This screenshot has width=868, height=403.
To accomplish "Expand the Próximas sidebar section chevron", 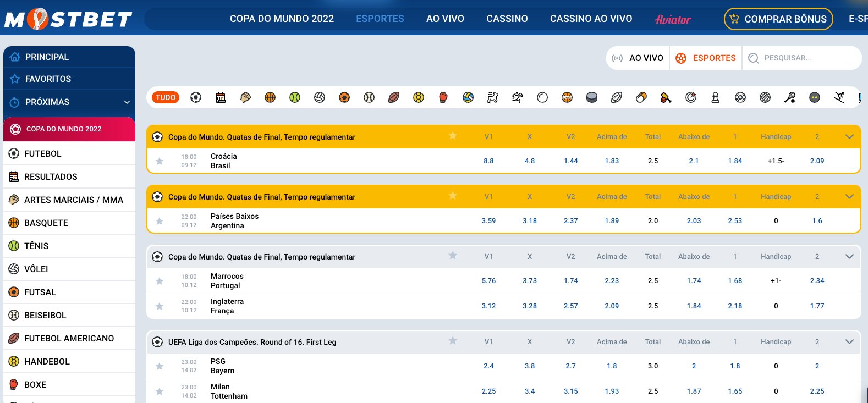I will click(x=127, y=102).
